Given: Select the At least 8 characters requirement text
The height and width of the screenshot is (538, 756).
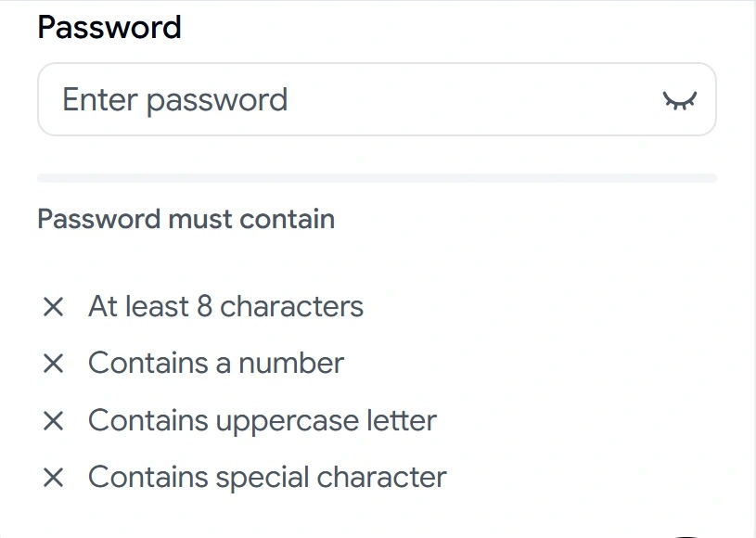Looking at the screenshot, I should pos(225,306).
